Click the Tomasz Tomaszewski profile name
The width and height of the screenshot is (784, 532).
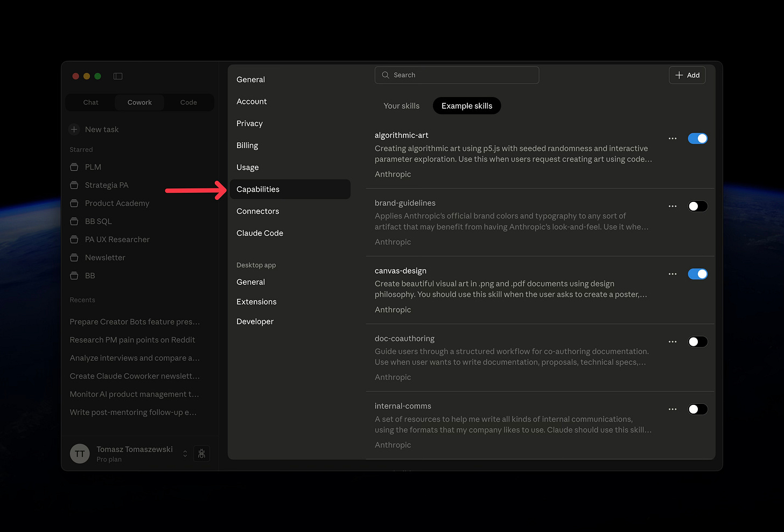click(135, 449)
